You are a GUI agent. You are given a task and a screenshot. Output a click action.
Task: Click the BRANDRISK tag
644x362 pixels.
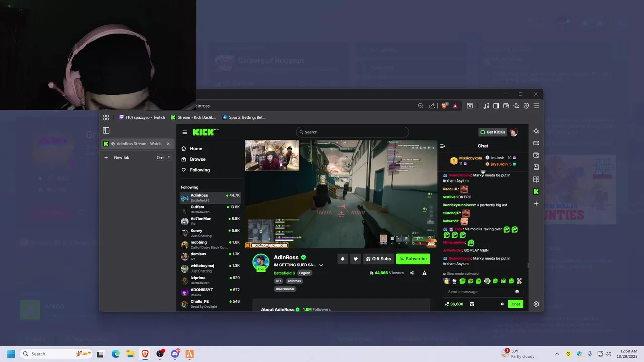click(285, 289)
